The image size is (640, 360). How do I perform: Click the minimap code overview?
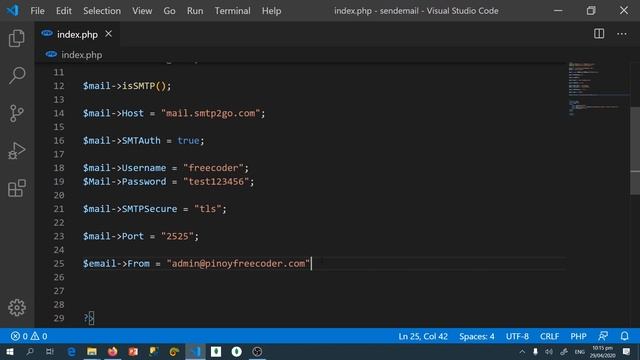click(x=598, y=89)
